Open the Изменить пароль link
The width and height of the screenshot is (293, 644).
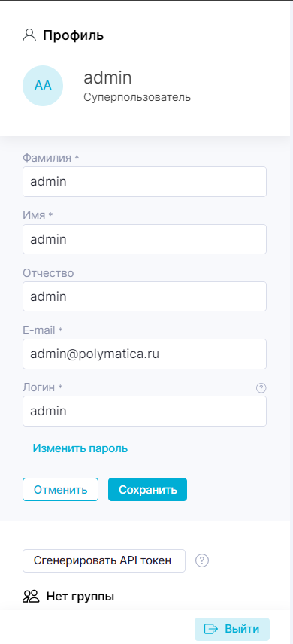click(x=80, y=448)
